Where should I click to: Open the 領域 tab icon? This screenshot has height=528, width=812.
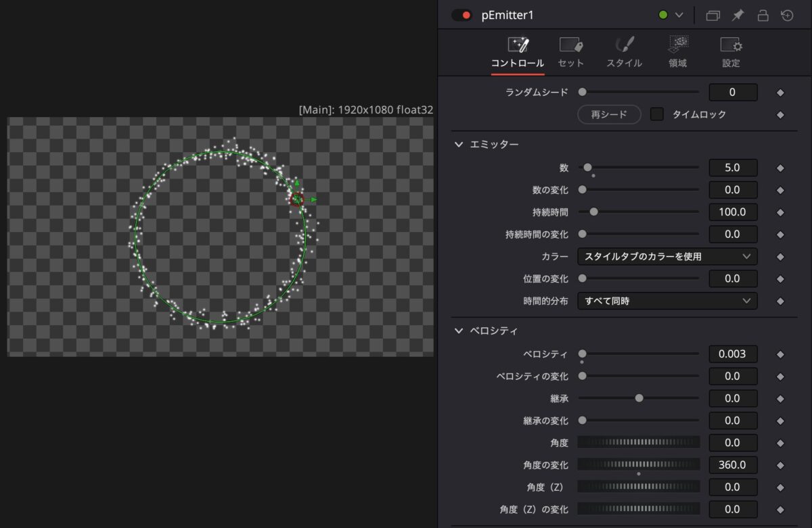[x=678, y=45]
